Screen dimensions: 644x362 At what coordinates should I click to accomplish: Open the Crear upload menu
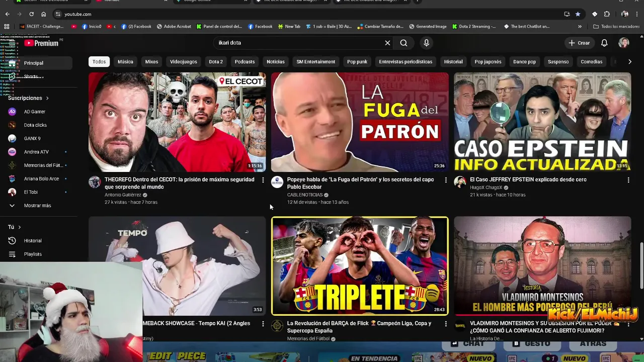pos(579,43)
